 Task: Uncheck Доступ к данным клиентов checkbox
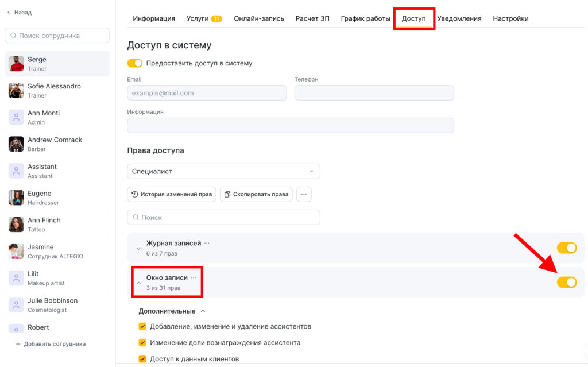pos(142,359)
